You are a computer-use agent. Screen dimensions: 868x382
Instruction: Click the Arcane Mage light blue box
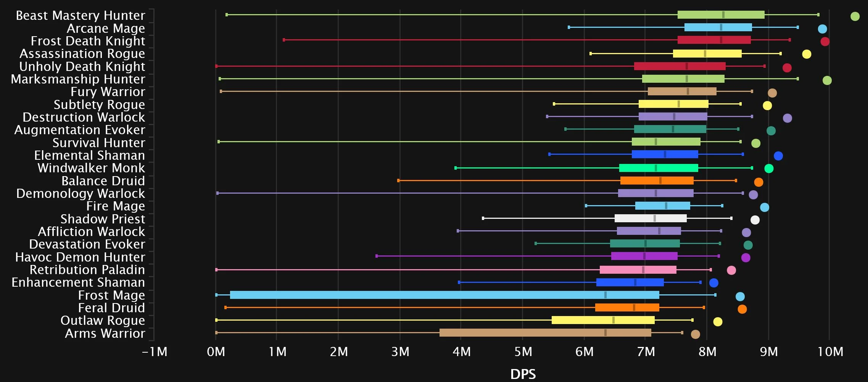click(x=718, y=27)
